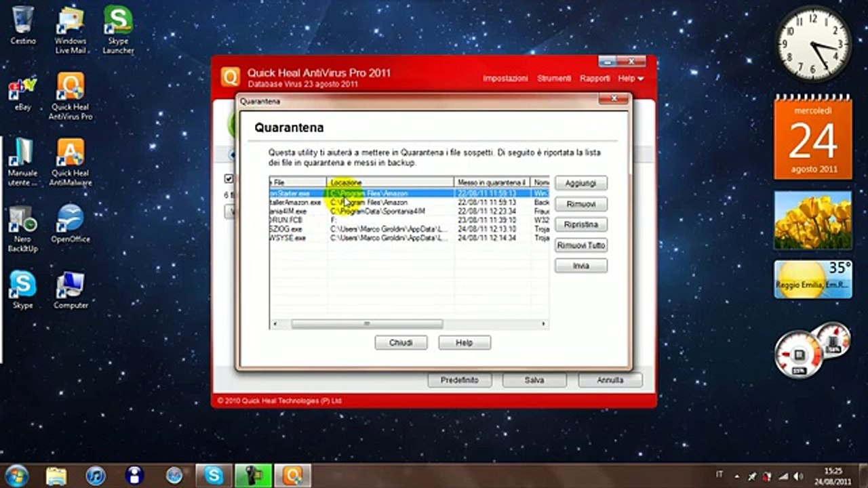Click the left arrow of the list scrollbar
Image resolution: width=868 pixels, height=488 pixels.
click(x=275, y=324)
